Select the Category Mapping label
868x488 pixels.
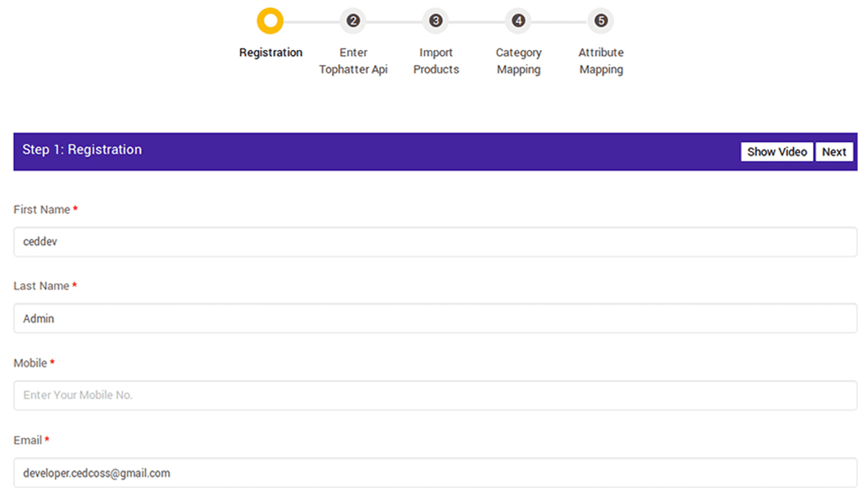[x=518, y=61]
